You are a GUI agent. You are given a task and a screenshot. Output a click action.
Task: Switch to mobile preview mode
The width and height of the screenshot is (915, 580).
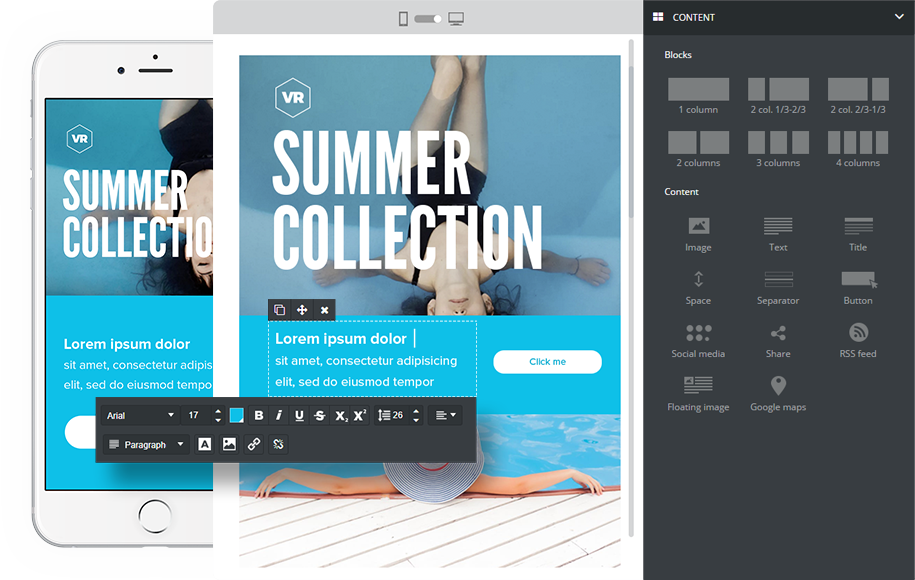tap(404, 18)
